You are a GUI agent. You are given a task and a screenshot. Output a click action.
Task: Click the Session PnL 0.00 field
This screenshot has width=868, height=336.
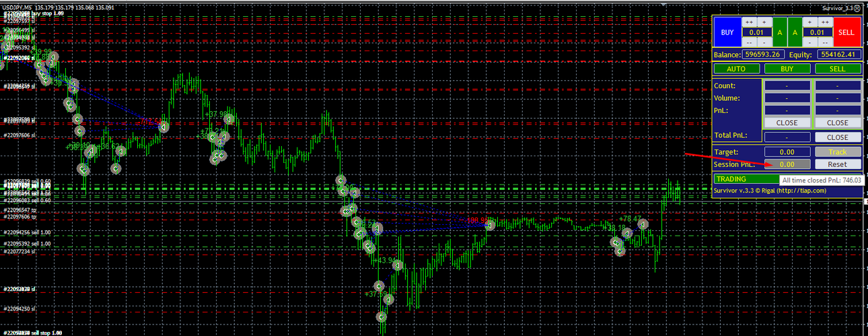787,164
